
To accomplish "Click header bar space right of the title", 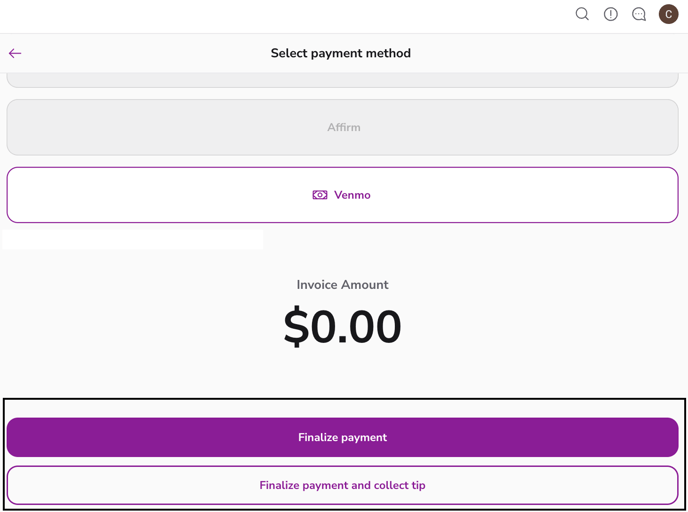I will 550,53.
